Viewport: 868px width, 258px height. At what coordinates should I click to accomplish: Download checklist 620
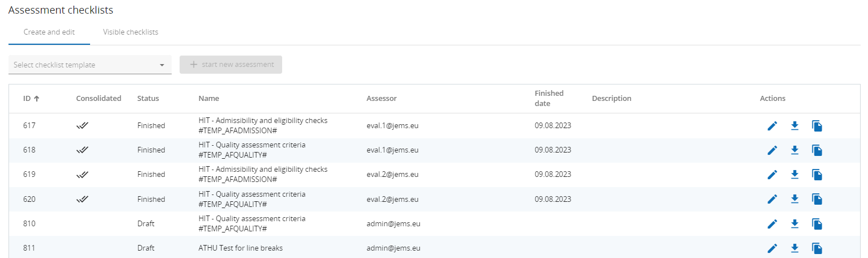(794, 199)
